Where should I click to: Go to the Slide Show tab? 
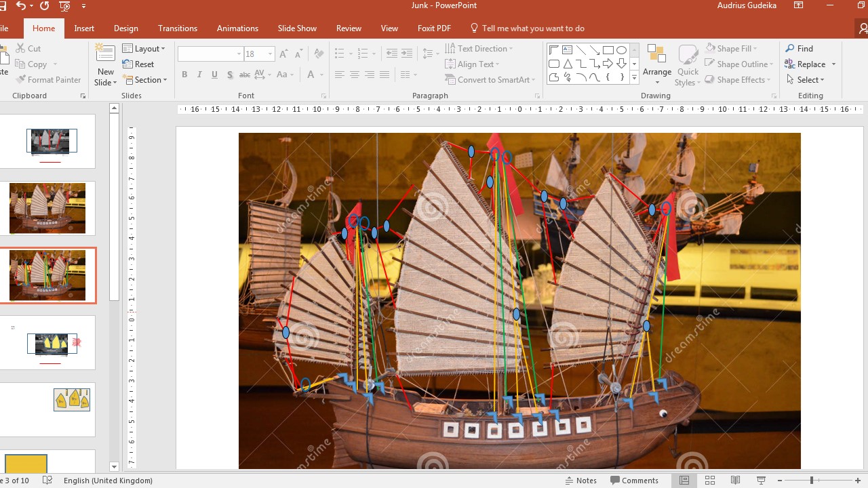297,28
